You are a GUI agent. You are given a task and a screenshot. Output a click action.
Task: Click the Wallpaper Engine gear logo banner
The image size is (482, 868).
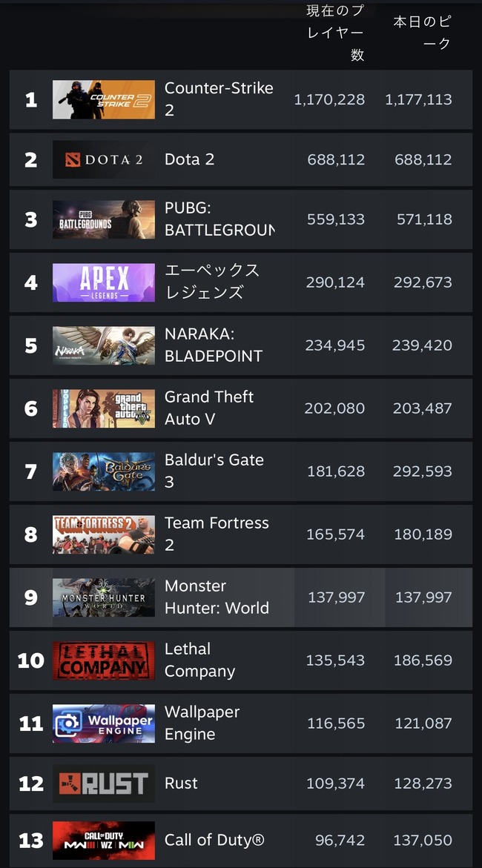(104, 723)
